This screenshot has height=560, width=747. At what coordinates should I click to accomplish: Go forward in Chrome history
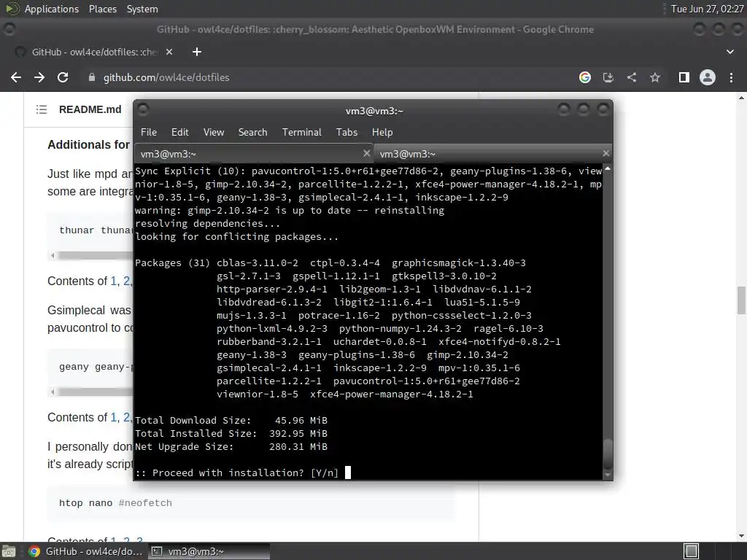click(x=39, y=77)
